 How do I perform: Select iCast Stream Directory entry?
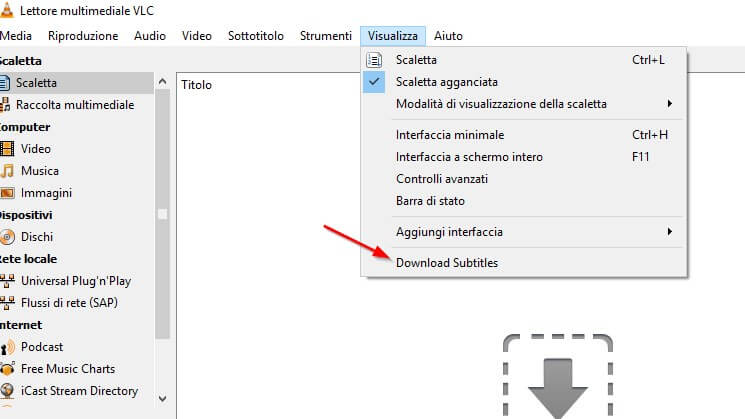tap(76, 391)
